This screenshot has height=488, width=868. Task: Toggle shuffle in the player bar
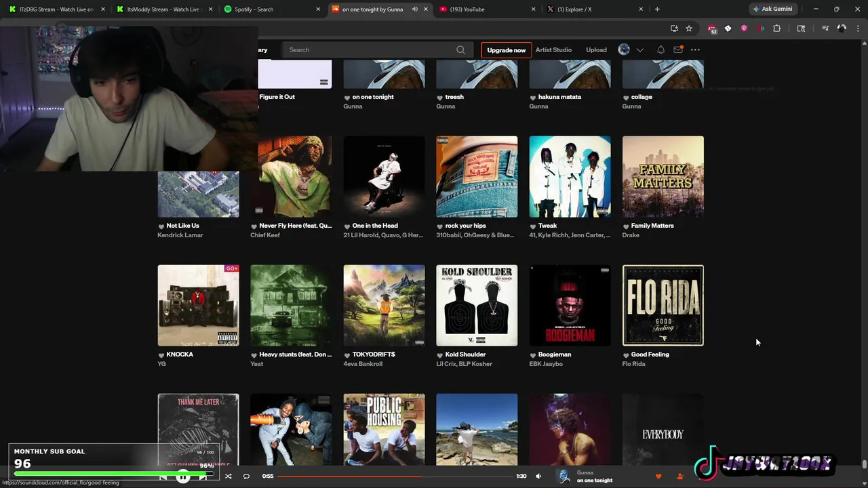tap(228, 476)
